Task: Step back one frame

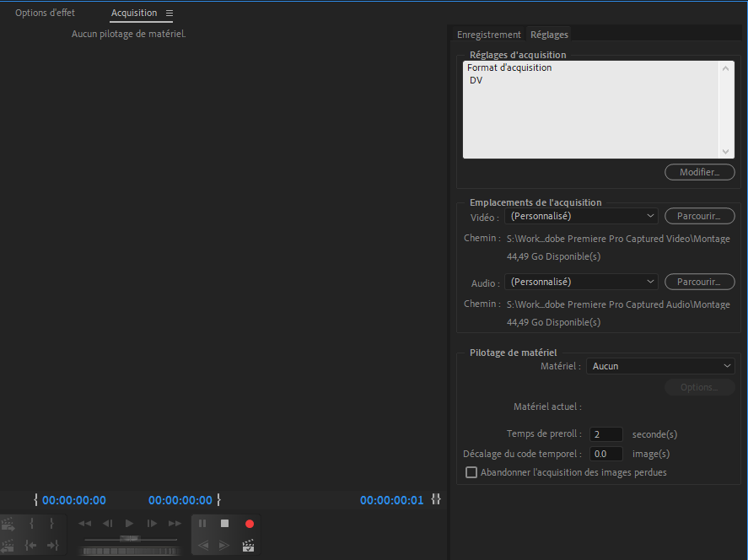Action: click(x=107, y=524)
